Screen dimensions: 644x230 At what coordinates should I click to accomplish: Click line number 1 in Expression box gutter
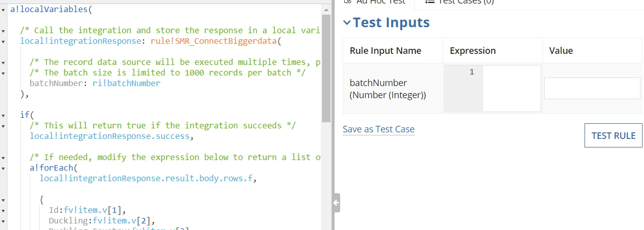(x=472, y=72)
